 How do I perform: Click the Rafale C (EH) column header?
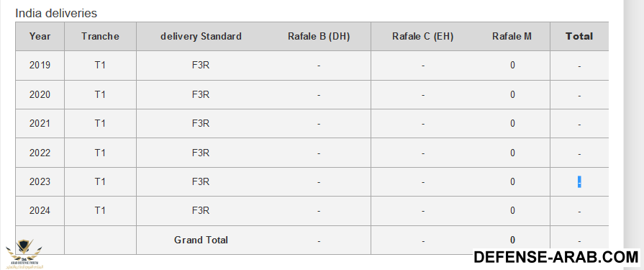(422, 36)
